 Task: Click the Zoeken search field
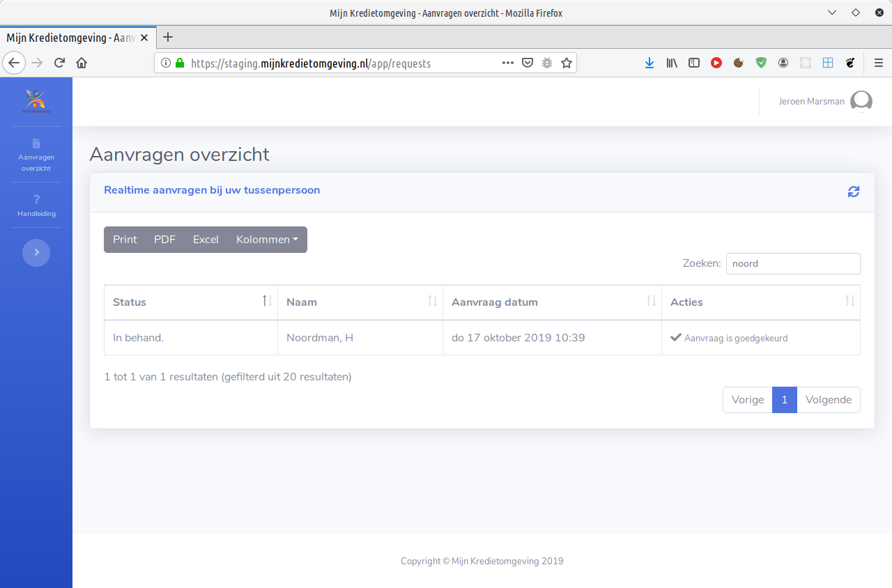pyautogui.click(x=792, y=264)
